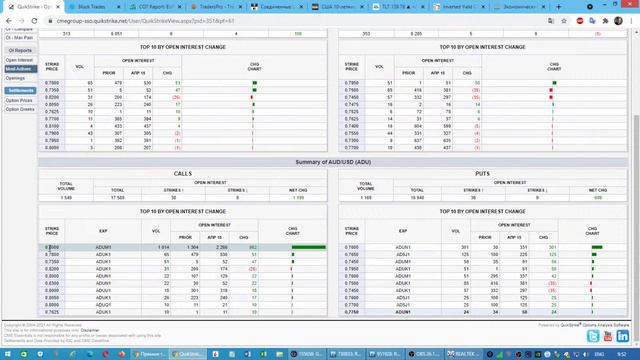This screenshot has width=640, height=360.
Task: Open the OBS taskbar window button
Action: click(424, 354)
